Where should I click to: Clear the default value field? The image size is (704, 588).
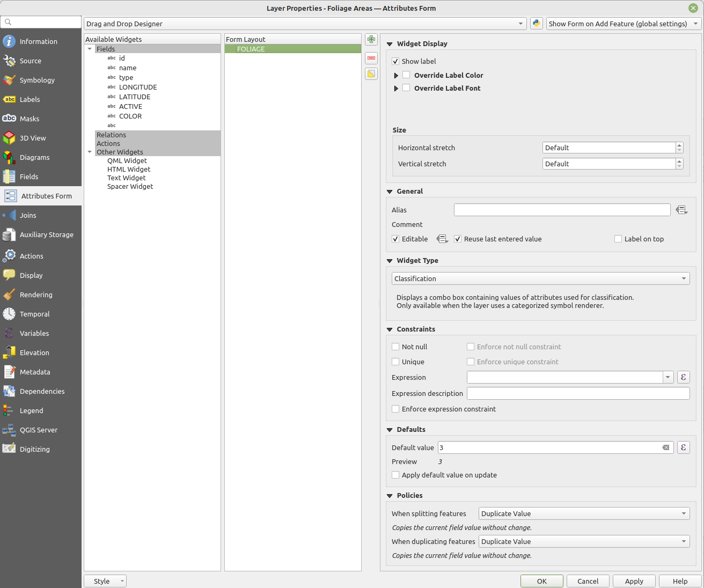tap(665, 447)
